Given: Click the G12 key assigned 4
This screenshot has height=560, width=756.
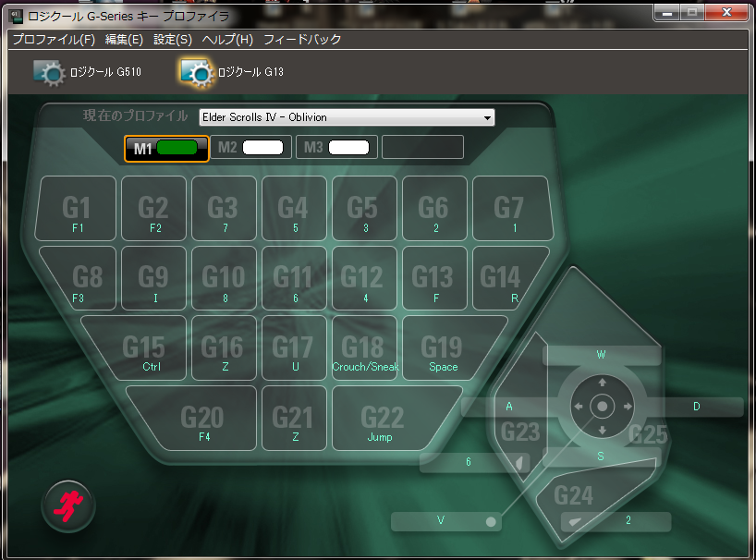Looking at the screenshot, I should point(364,278).
